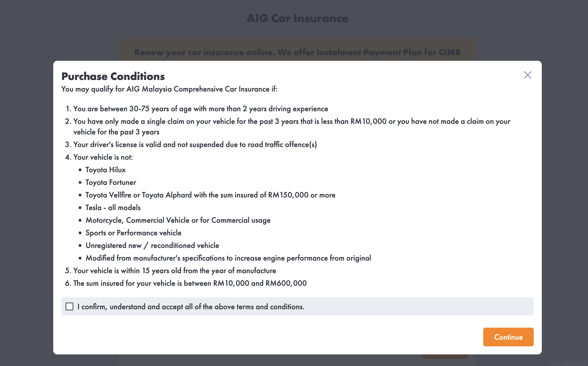
Task: Click the Toyota Hilux bullet item
Action: coord(105,170)
